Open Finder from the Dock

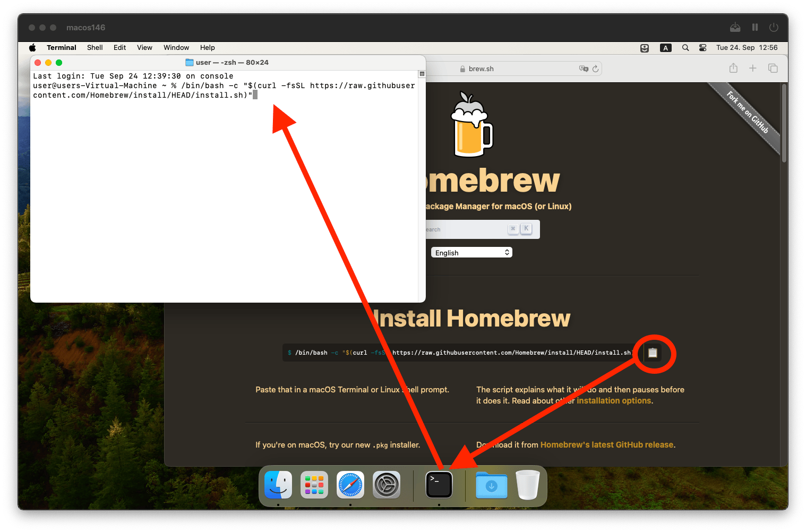click(278, 485)
